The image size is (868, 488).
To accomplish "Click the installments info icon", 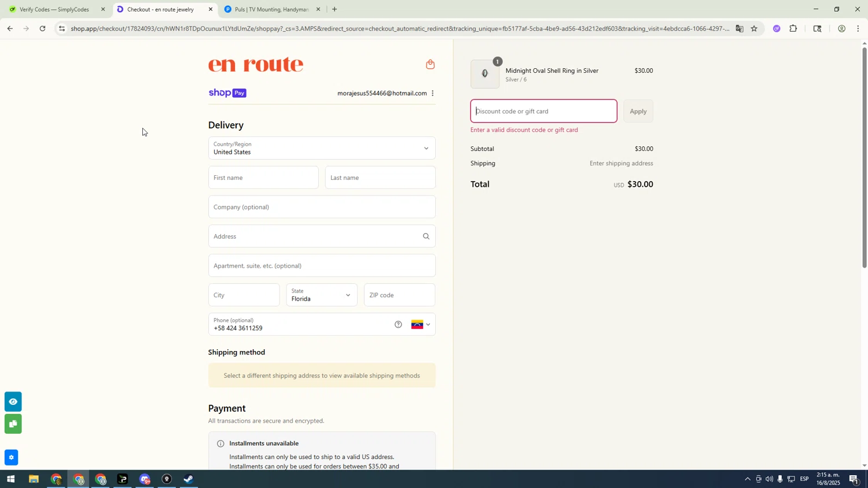I will [220, 443].
